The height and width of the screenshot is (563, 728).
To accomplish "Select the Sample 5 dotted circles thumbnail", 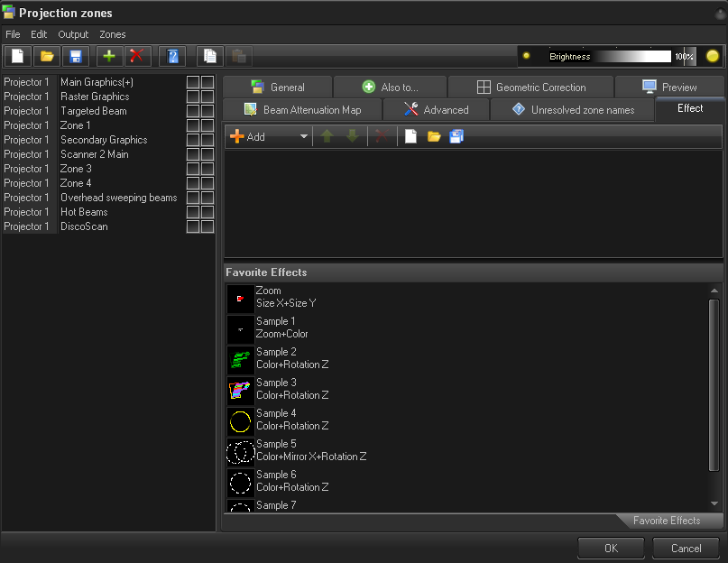I will coord(241,452).
